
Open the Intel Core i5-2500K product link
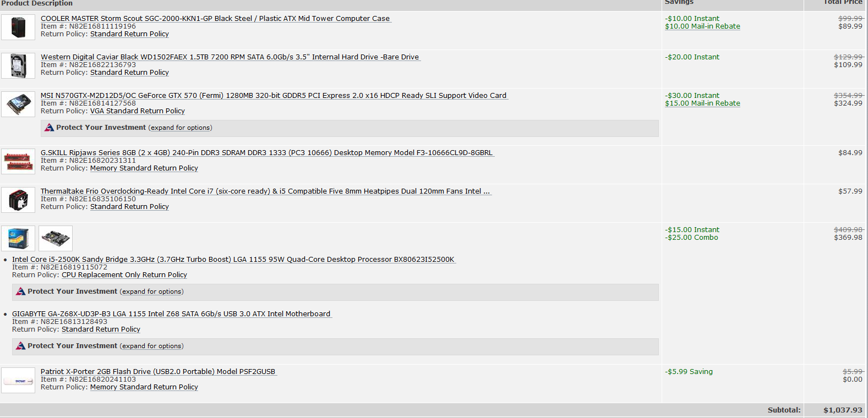233,260
